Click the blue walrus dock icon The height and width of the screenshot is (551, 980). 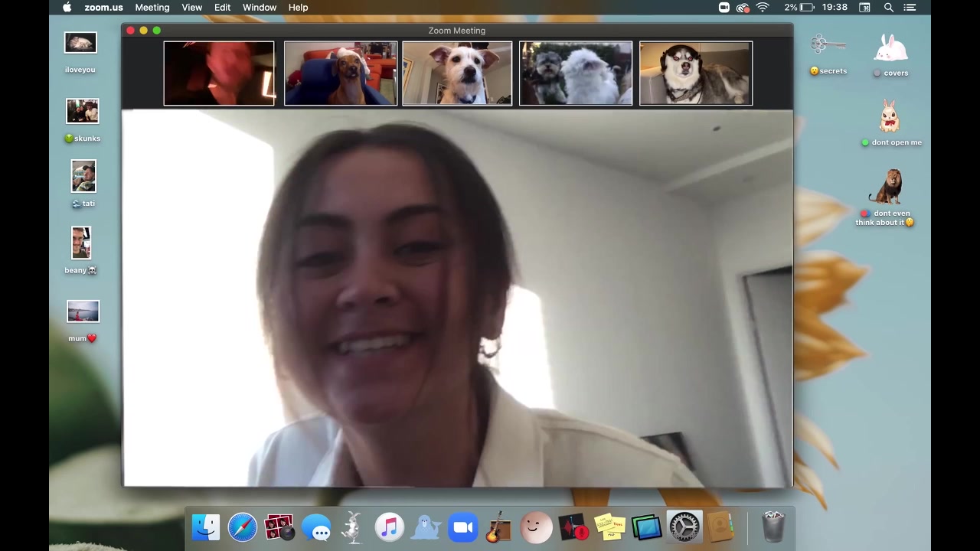tap(426, 527)
